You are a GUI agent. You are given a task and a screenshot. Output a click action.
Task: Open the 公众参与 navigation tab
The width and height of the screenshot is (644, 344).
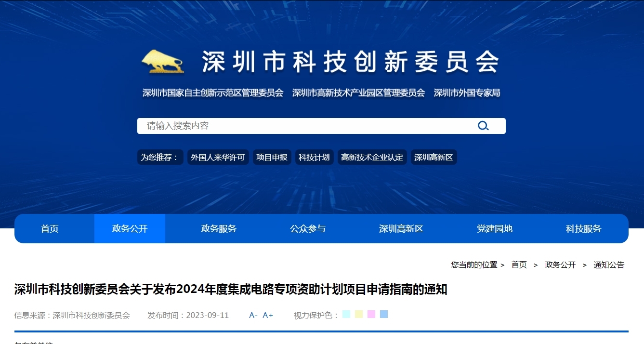tap(308, 229)
